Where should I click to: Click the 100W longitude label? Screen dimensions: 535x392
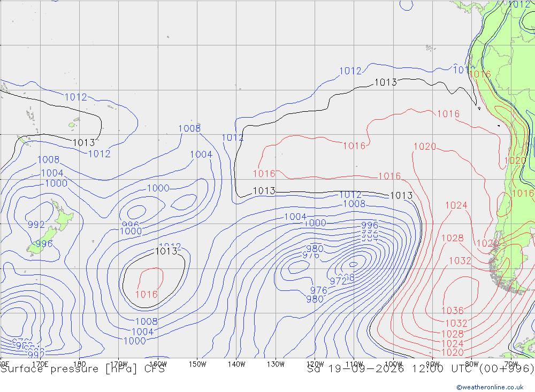[393, 364]
